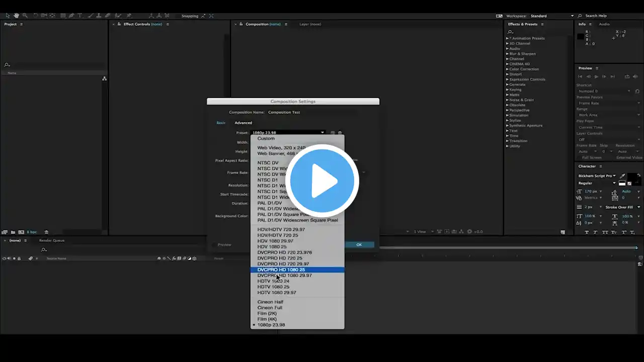Select the Pen tool in the toolbar
This screenshot has width=644, height=362.
[x=71, y=16]
